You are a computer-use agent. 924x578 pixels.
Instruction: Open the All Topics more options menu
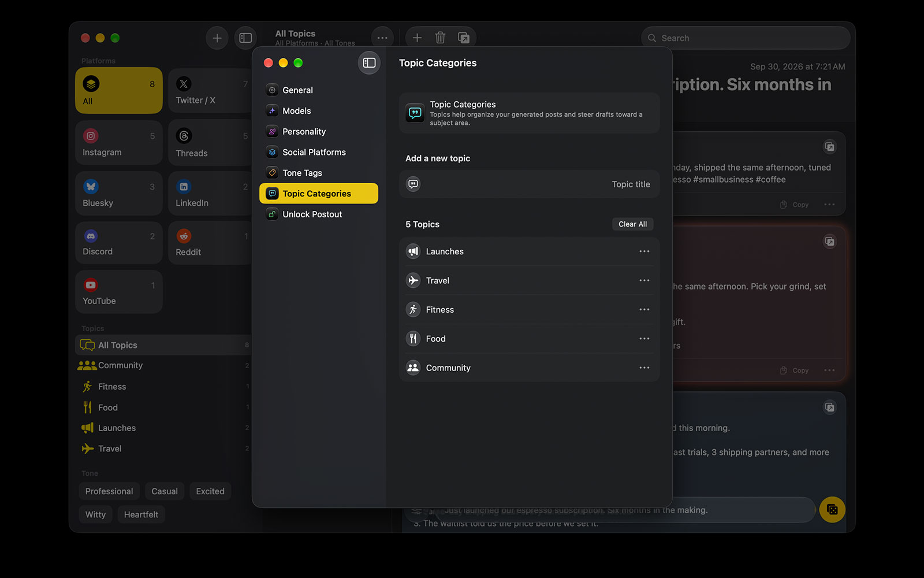point(382,38)
